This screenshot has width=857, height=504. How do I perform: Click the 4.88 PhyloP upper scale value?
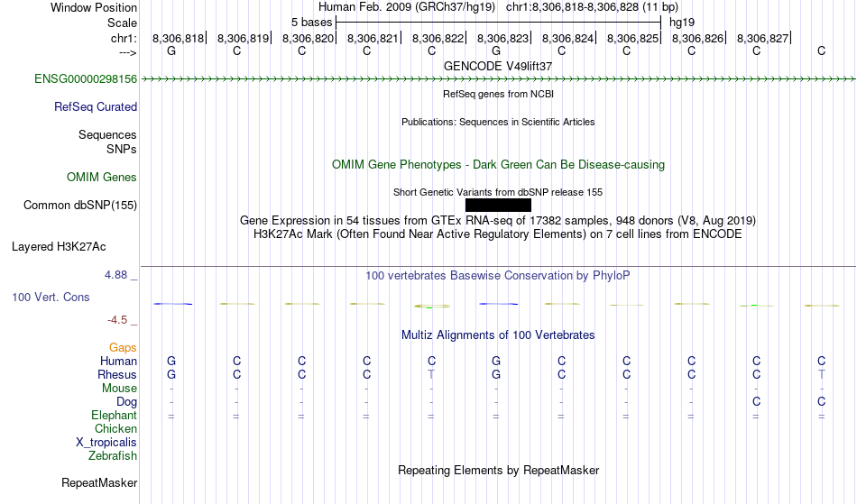tap(115, 275)
